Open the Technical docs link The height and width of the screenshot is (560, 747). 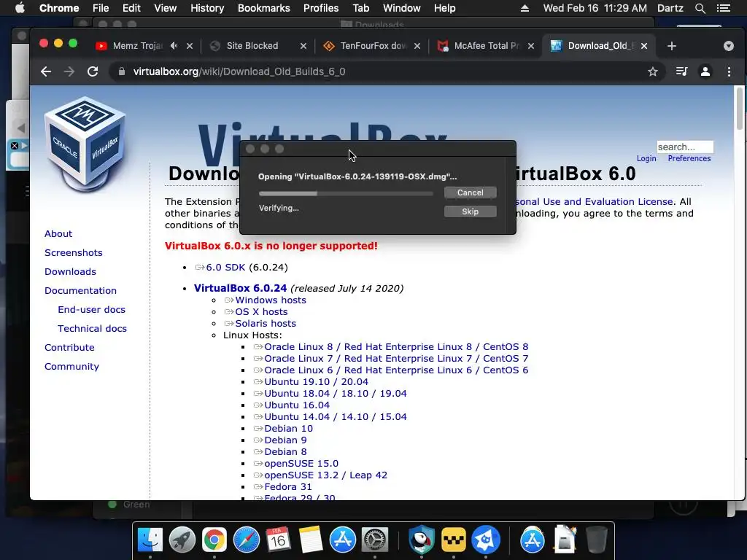click(x=92, y=329)
